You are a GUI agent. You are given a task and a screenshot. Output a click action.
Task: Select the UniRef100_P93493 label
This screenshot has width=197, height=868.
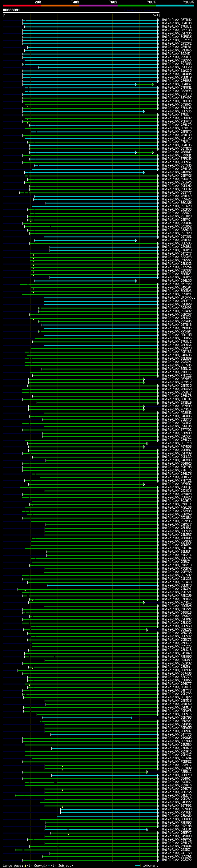click(176, 308)
